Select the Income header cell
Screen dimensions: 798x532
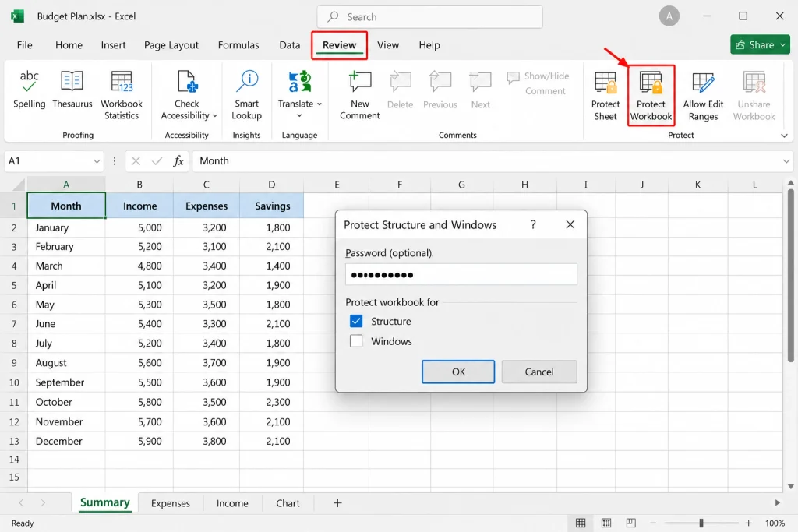coord(139,206)
